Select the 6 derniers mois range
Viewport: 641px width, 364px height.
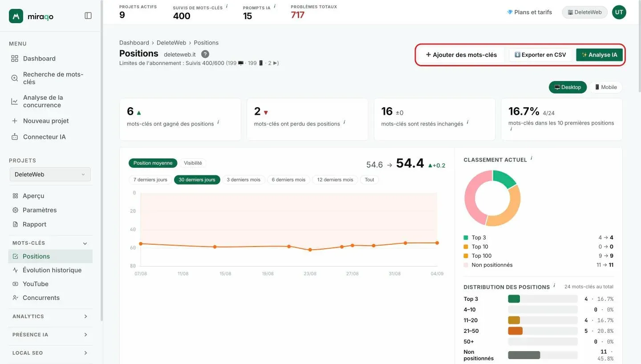click(x=288, y=180)
